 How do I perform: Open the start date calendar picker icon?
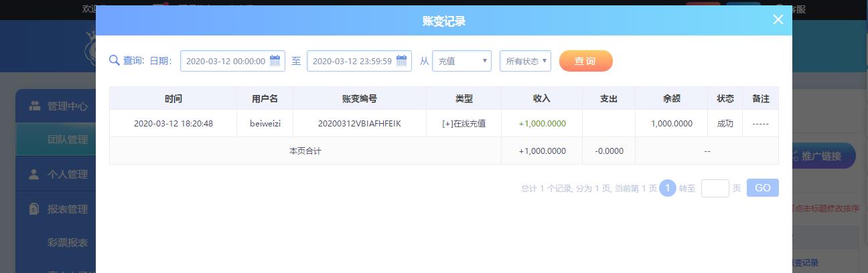tap(275, 61)
